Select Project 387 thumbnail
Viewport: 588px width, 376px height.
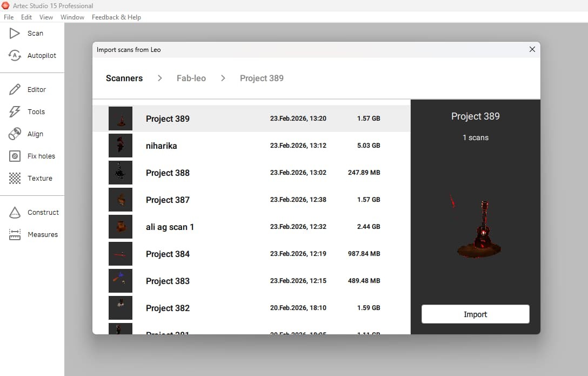tap(121, 200)
